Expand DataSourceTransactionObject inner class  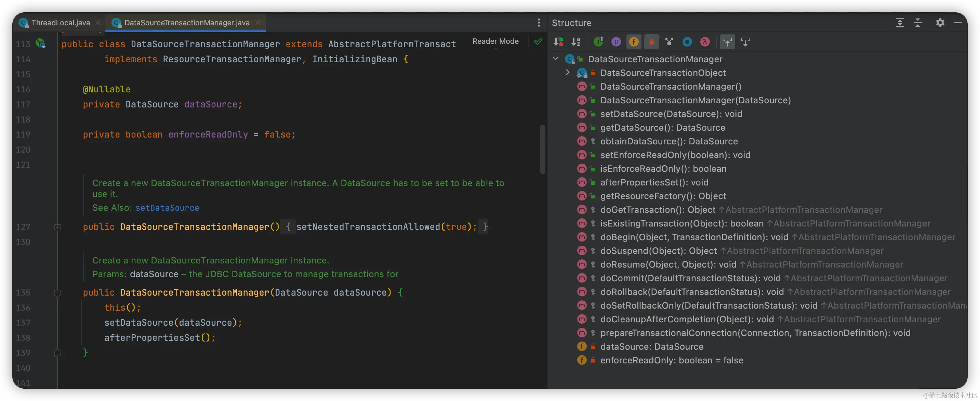(568, 72)
